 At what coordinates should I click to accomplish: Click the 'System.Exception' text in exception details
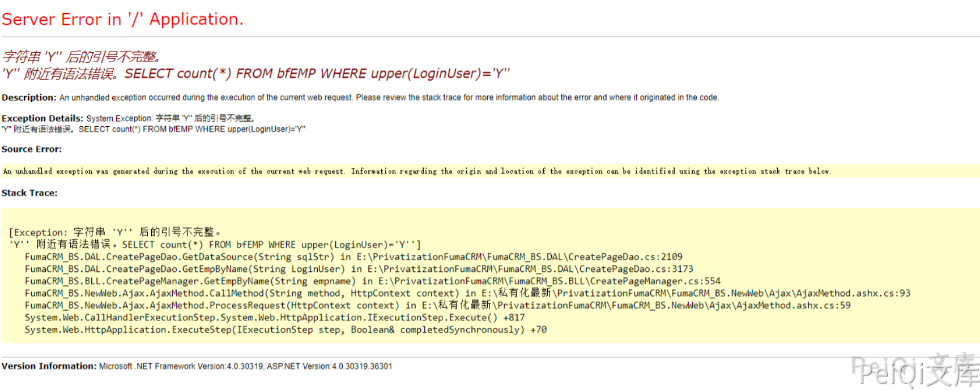119,118
